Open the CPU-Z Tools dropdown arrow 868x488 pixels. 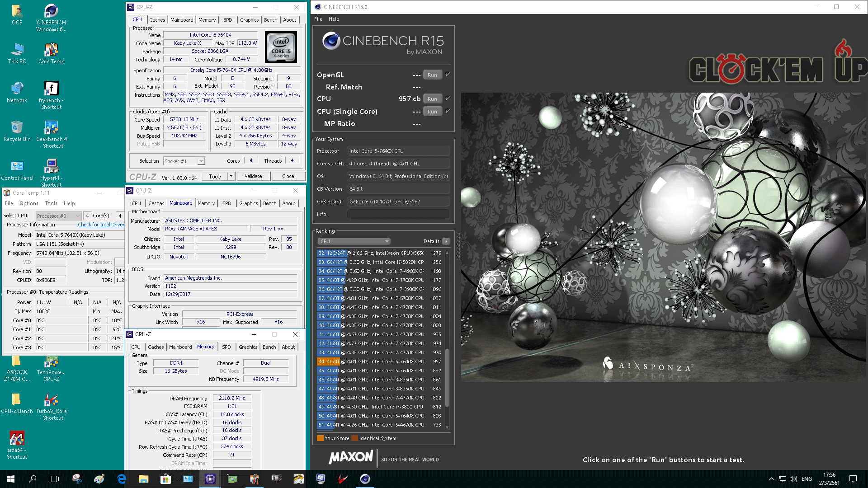(x=231, y=176)
